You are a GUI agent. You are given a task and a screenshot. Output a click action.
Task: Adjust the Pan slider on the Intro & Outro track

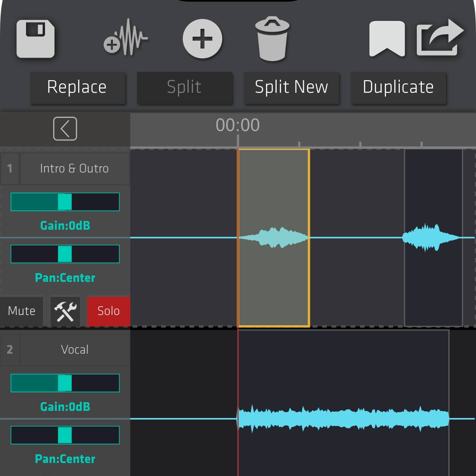coord(65,254)
